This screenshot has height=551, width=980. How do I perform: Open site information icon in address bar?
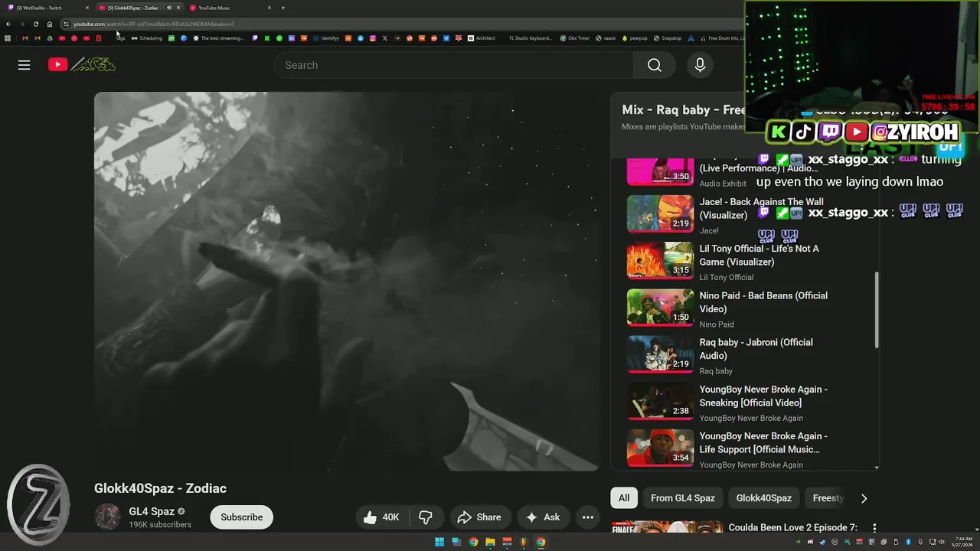66,24
